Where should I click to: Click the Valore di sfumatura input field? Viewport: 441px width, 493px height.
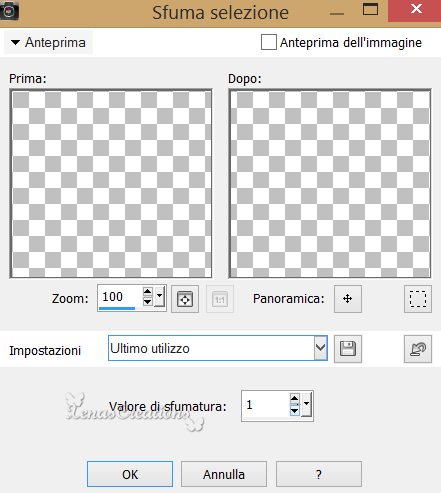click(x=266, y=405)
